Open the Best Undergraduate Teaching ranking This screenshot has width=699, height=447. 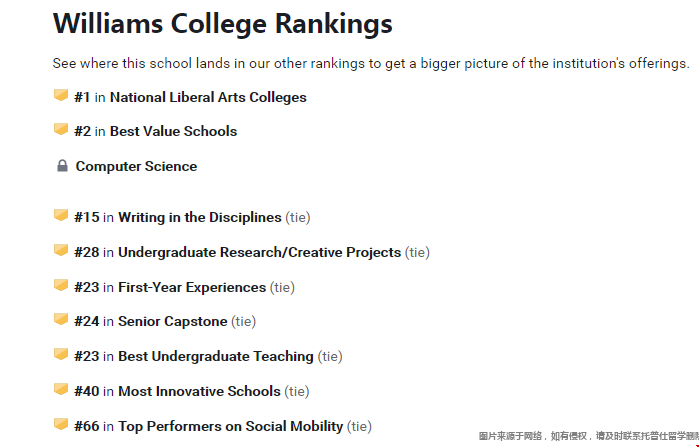click(216, 356)
